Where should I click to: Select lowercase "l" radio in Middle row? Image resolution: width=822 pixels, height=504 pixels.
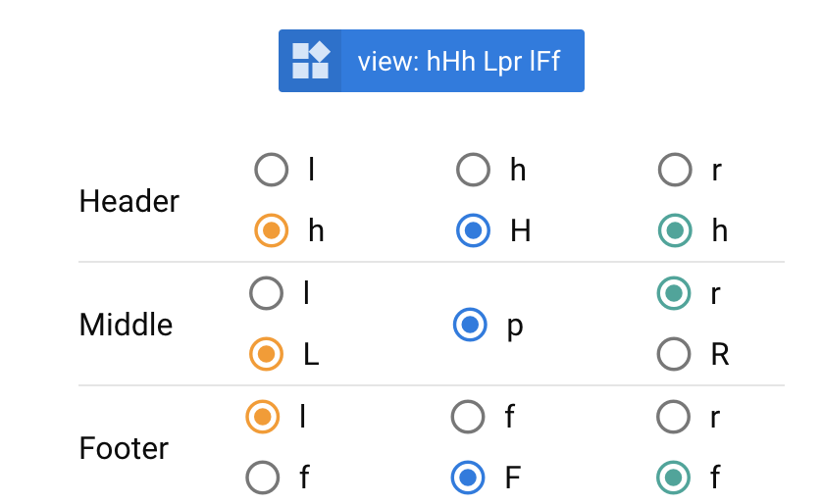(267, 293)
